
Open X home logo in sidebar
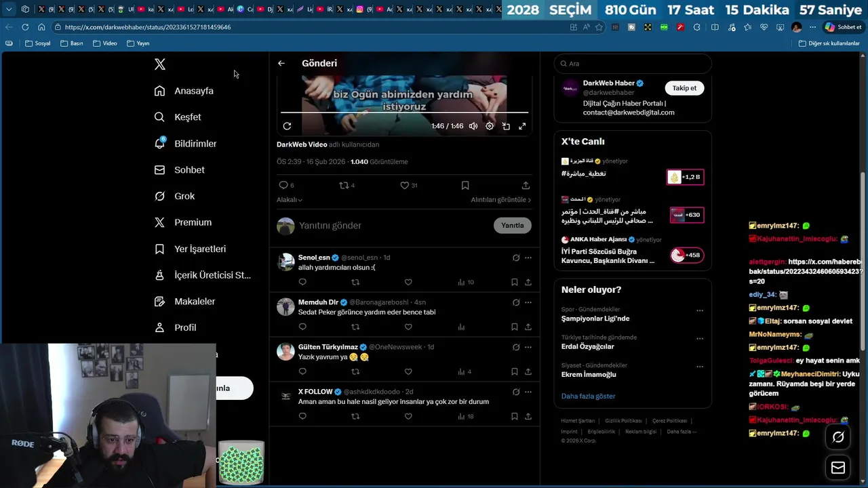(x=160, y=64)
